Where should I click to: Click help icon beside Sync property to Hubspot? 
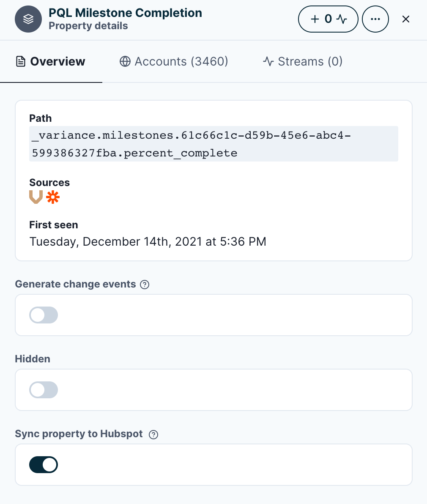click(154, 435)
